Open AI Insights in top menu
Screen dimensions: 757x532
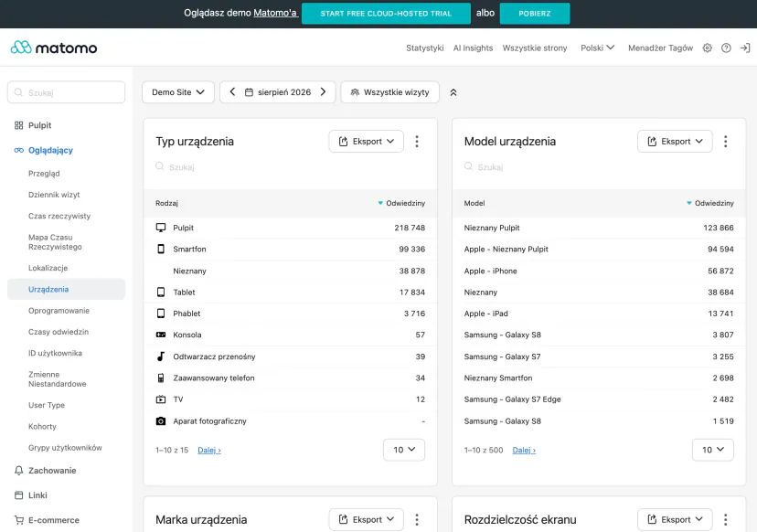[x=474, y=48]
